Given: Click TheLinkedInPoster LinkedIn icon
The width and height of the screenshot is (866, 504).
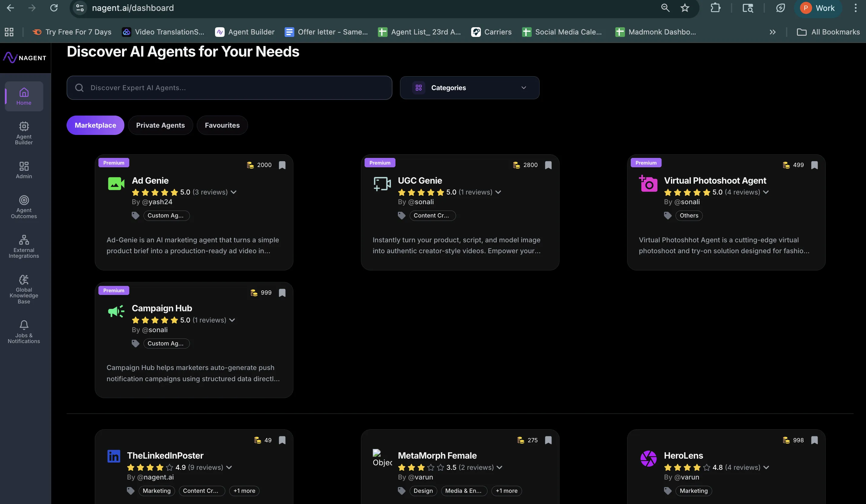Looking at the screenshot, I should click(114, 456).
